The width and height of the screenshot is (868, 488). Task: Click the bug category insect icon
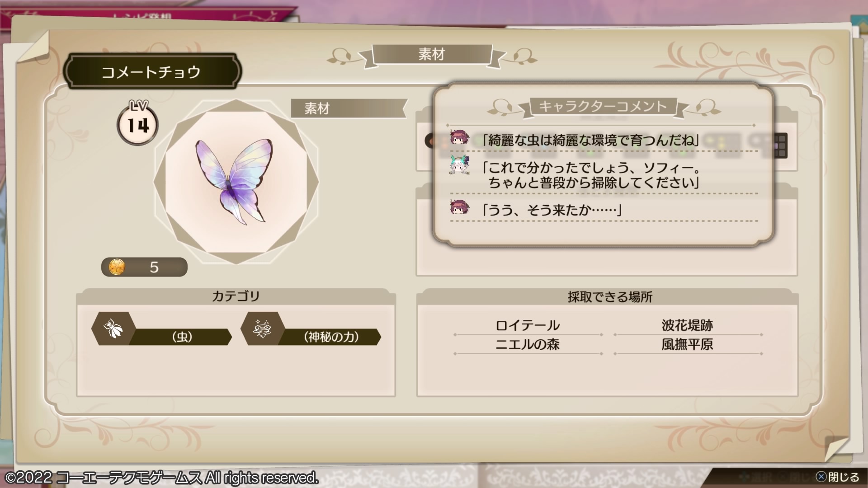(113, 328)
